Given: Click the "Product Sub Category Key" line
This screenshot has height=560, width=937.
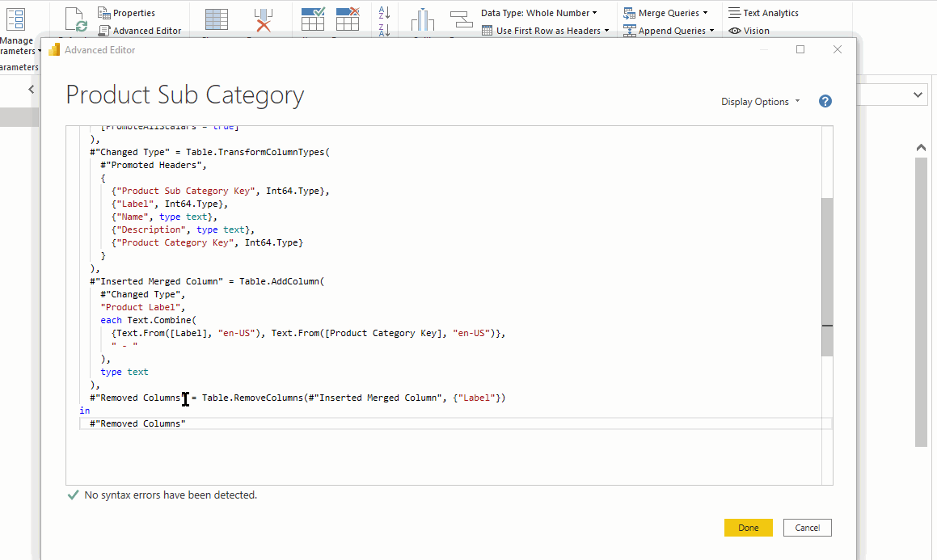Looking at the screenshot, I should tap(221, 191).
